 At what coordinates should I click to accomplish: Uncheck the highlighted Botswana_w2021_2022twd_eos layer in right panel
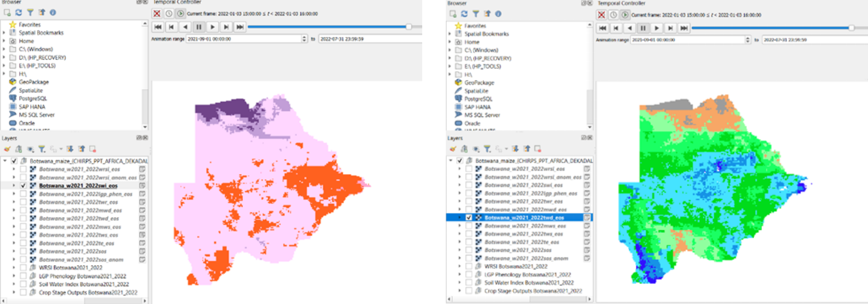coord(469,218)
